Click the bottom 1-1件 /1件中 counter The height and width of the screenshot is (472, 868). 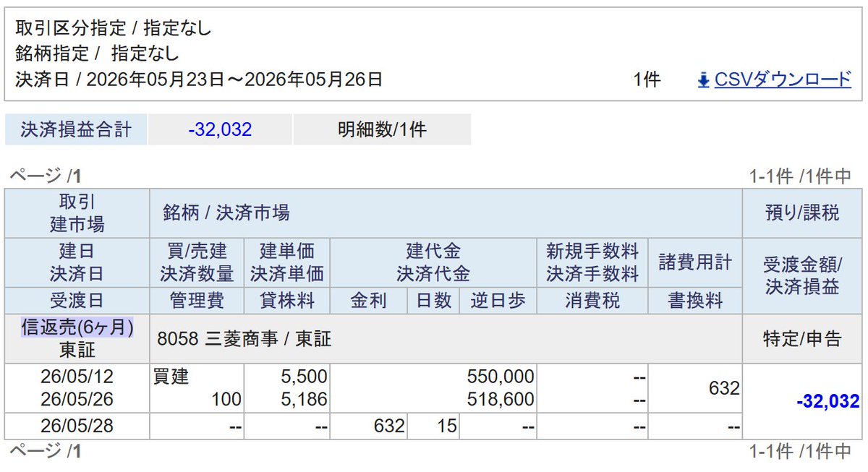[x=800, y=452]
